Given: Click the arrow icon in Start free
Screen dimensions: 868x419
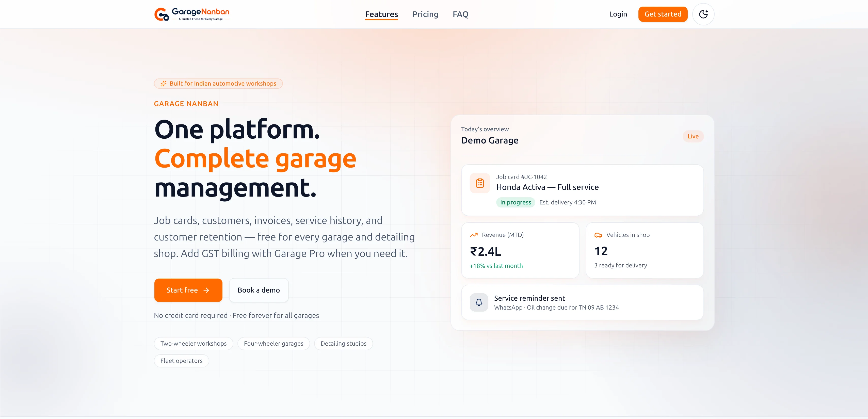Looking at the screenshot, I should [206, 290].
